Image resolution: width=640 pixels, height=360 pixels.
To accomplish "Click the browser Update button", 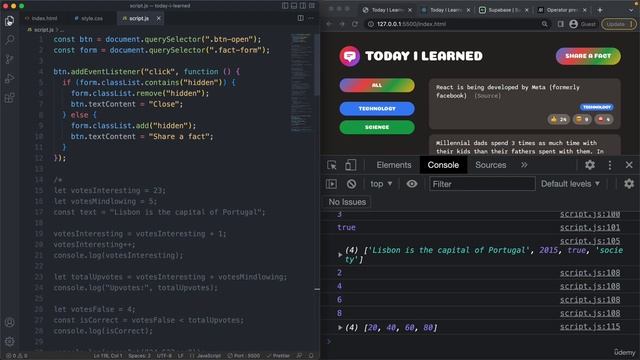I will (618, 24).
